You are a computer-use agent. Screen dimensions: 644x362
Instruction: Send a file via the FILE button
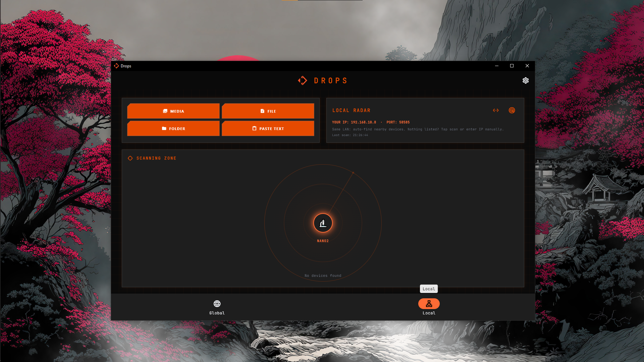[x=268, y=111]
